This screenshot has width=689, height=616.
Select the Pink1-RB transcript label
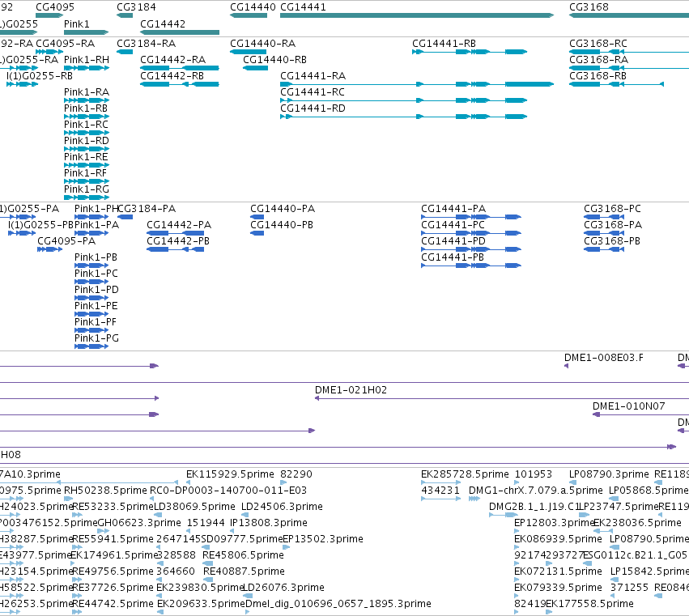86,108
